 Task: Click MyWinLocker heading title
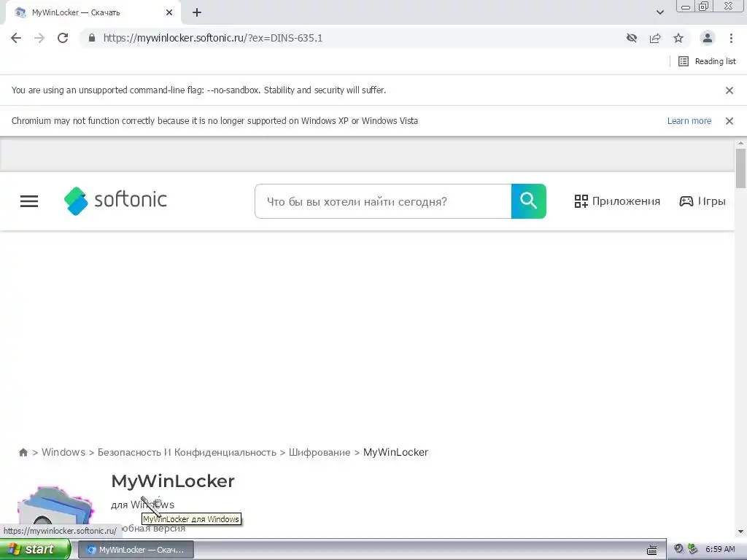coord(173,481)
